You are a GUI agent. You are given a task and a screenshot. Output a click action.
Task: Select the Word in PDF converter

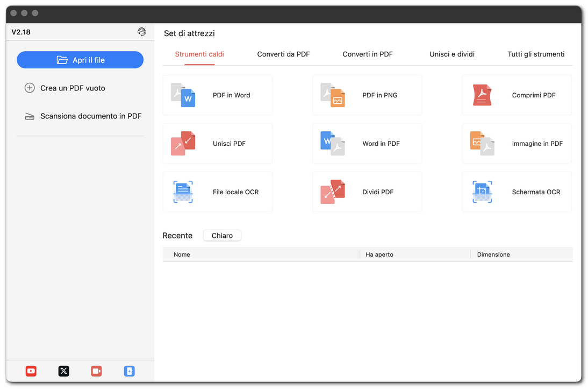[x=367, y=143]
